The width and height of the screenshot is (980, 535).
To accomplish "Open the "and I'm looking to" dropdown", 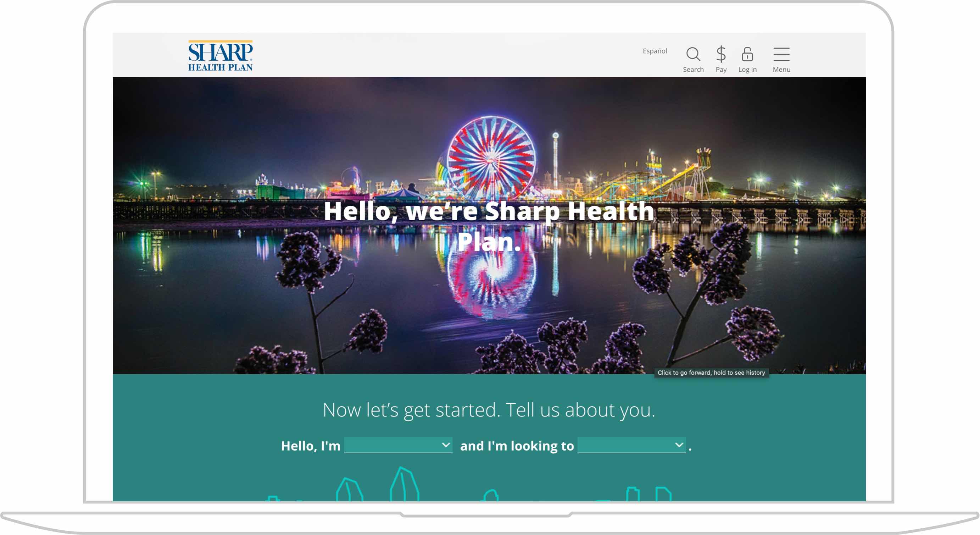I will [631, 445].
